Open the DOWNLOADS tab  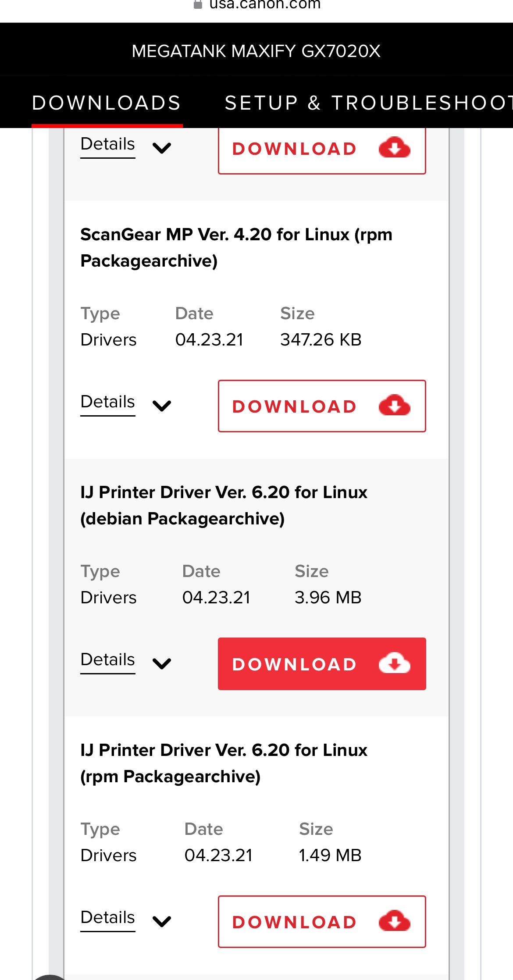point(107,103)
